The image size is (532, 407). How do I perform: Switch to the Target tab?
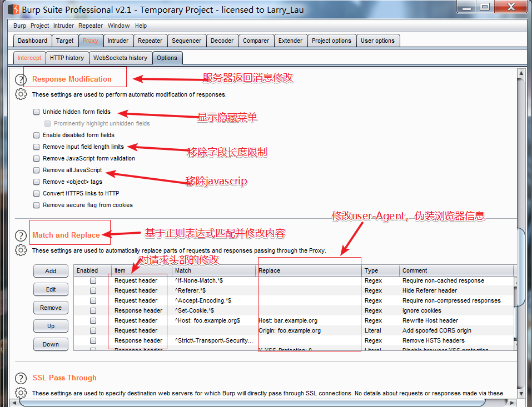point(65,41)
